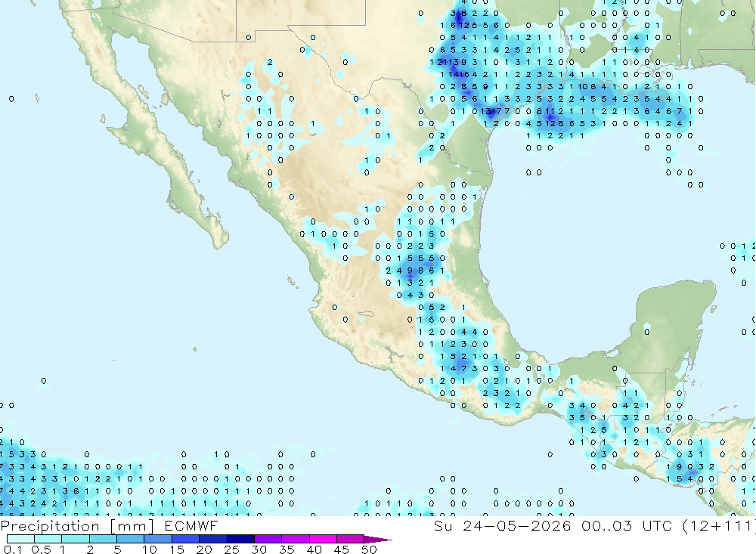The width and height of the screenshot is (756, 554).
Task: Click the 'ECMWF' model label
Action: pos(191,525)
